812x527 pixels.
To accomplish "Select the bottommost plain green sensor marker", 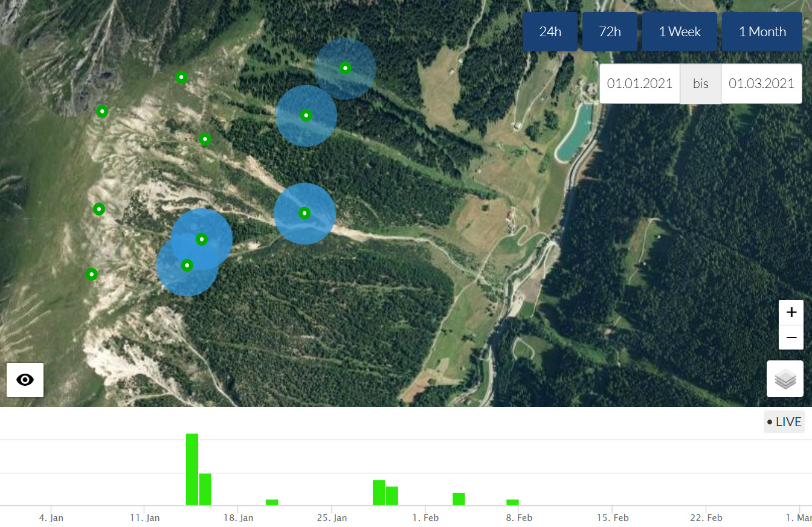I will [91, 274].
